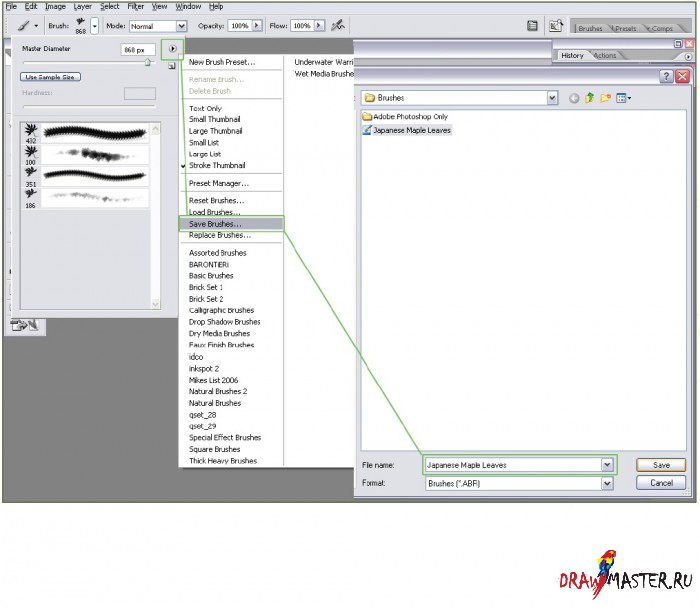The image size is (700, 607).
Task: Choose Replace Brushes menu item
Action: 220,235
